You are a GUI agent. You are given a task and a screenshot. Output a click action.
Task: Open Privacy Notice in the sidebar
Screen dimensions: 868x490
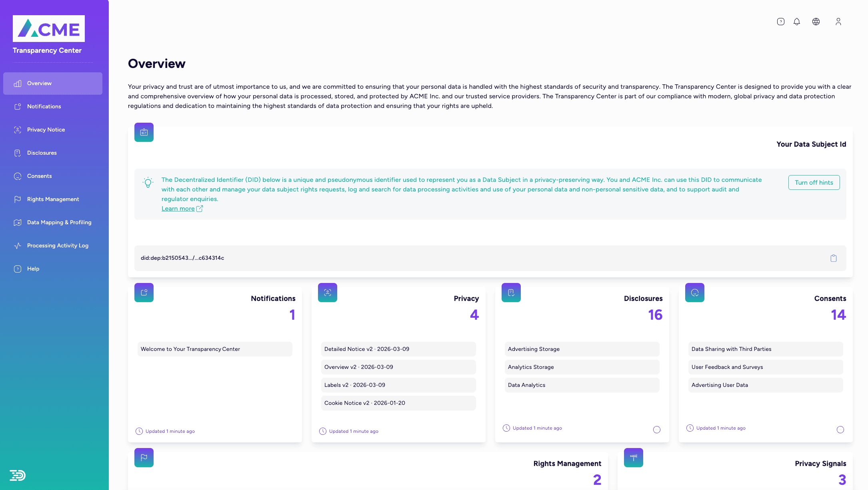pos(46,130)
